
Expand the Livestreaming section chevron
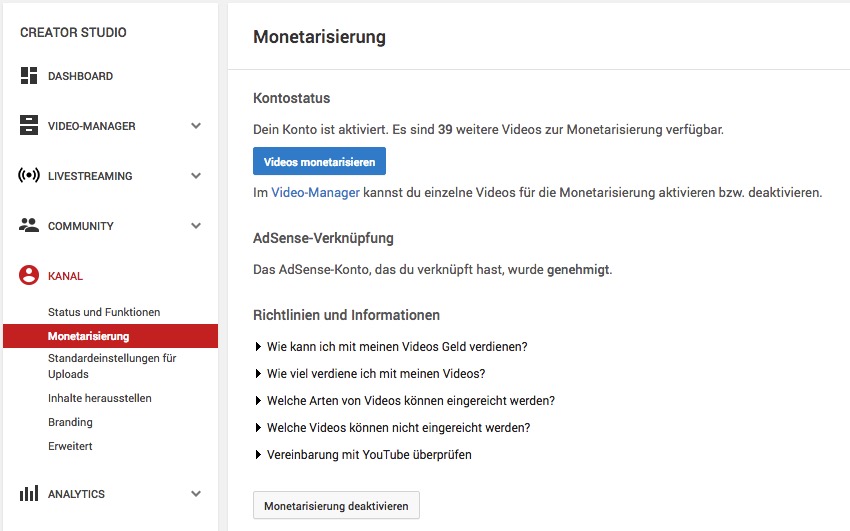196,176
